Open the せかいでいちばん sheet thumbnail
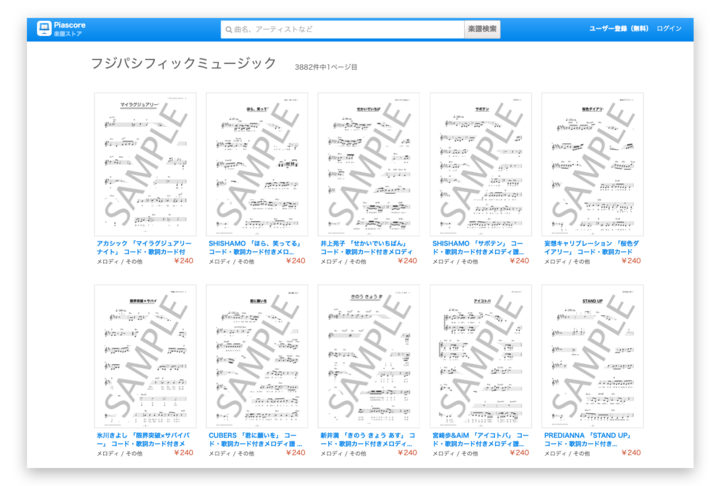This screenshot has width=720, height=486. click(x=369, y=164)
